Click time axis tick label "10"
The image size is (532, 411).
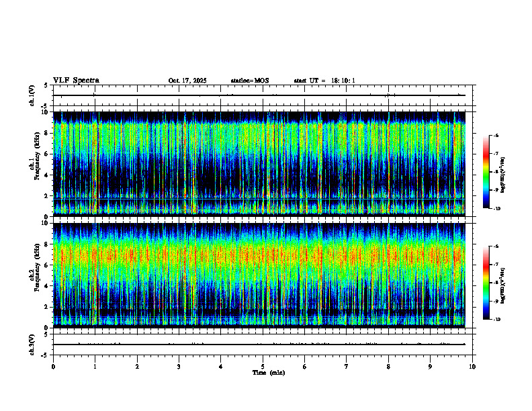[472, 367]
